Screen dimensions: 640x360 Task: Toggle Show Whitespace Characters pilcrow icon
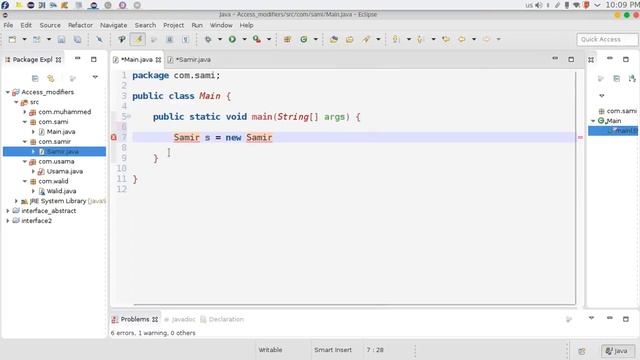pyautogui.click(x=185, y=40)
